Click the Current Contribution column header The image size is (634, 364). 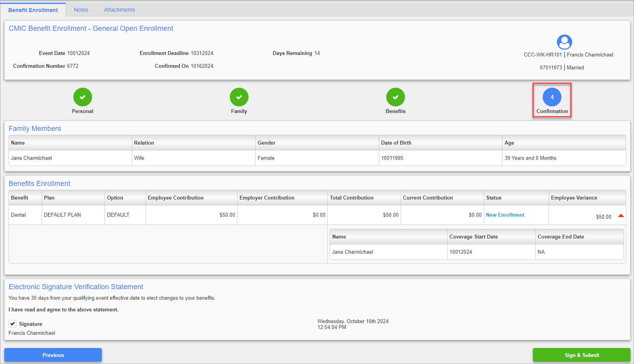442,198
